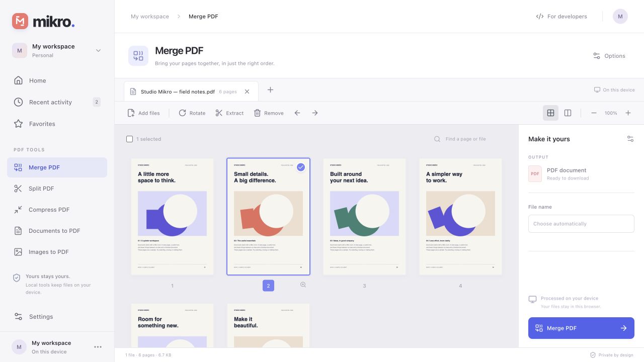644x362 pixels.
Task: Open Make it yours adjustments icon
Action: (x=630, y=139)
